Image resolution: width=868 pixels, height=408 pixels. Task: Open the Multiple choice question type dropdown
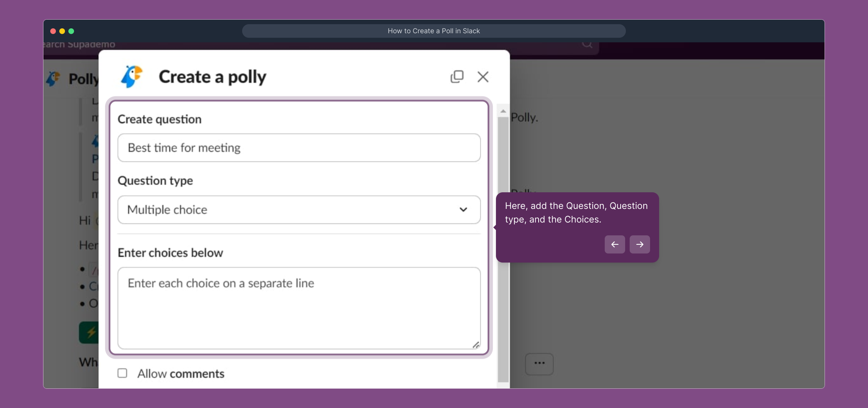[x=298, y=210]
